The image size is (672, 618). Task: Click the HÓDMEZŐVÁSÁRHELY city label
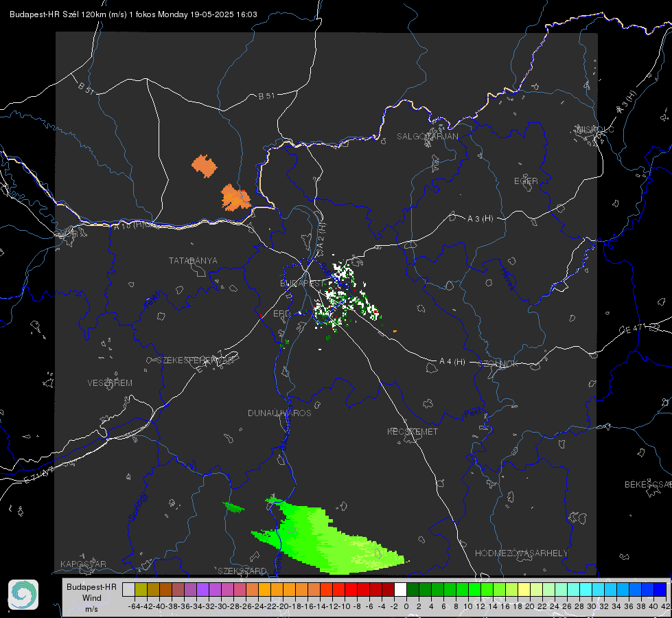coord(522,553)
